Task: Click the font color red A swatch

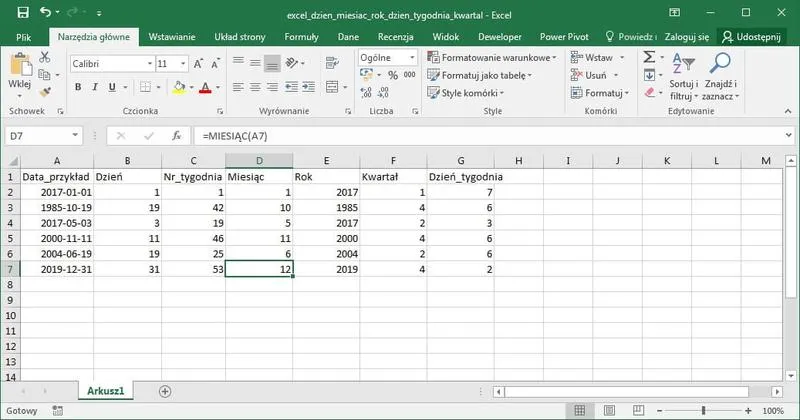Action: (x=205, y=88)
